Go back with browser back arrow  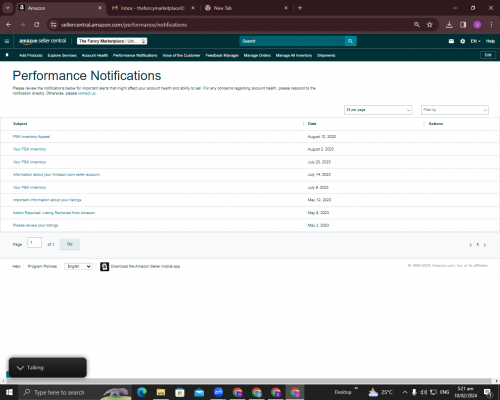click(9, 25)
